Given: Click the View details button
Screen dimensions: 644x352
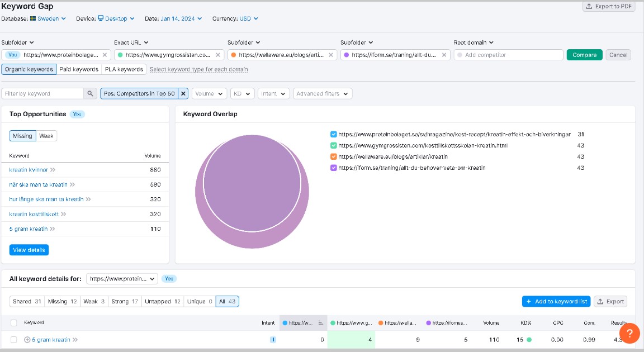Looking at the screenshot, I should (29, 250).
